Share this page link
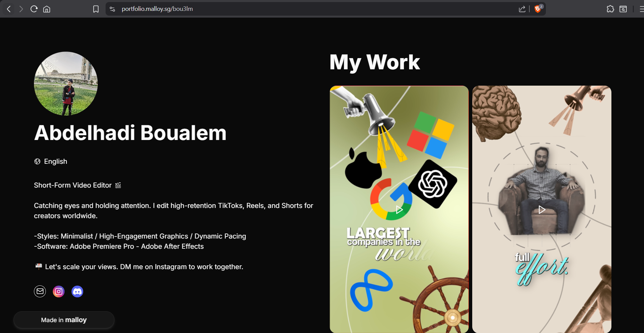 click(x=522, y=9)
